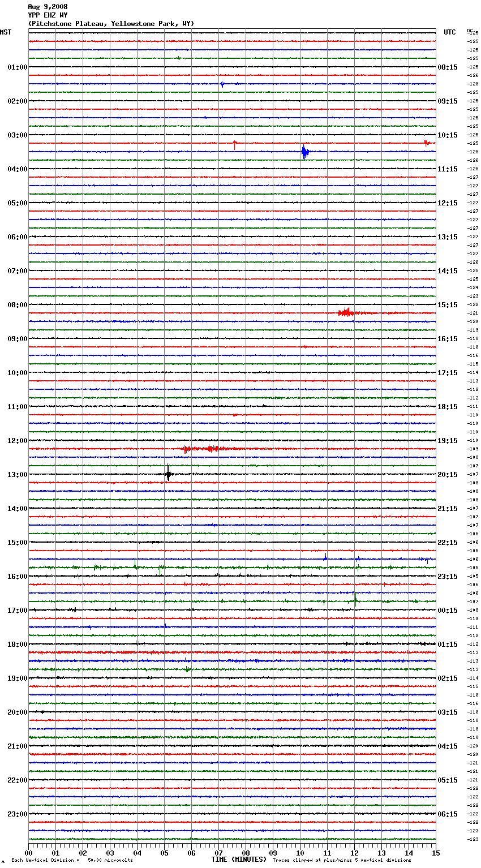The image size is (481, 868).
Task: Click the 08:15 UTC time label
Action: pyautogui.click(x=448, y=67)
